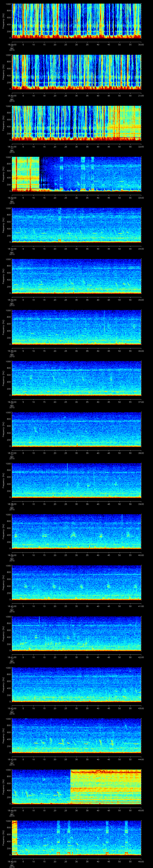The image size is (153, 868).
Task: Click the 1000 Hz tick of the 18:32:00 panel
Action: click(8, 157)
